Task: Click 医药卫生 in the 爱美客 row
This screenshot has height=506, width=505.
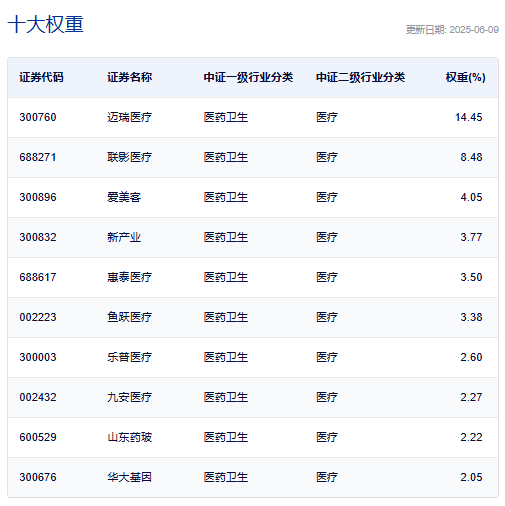Action: point(226,197)
